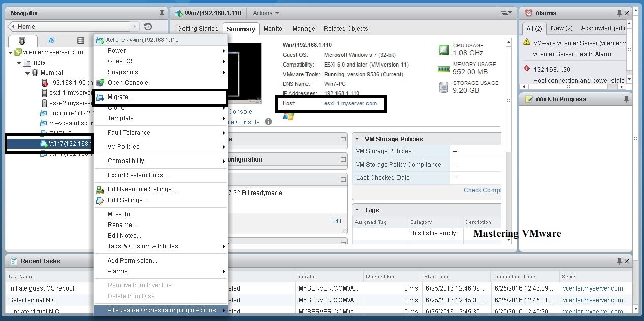Click the Edit... link in the notes portlet
This screenshot has width=644, height=321.
338,221
